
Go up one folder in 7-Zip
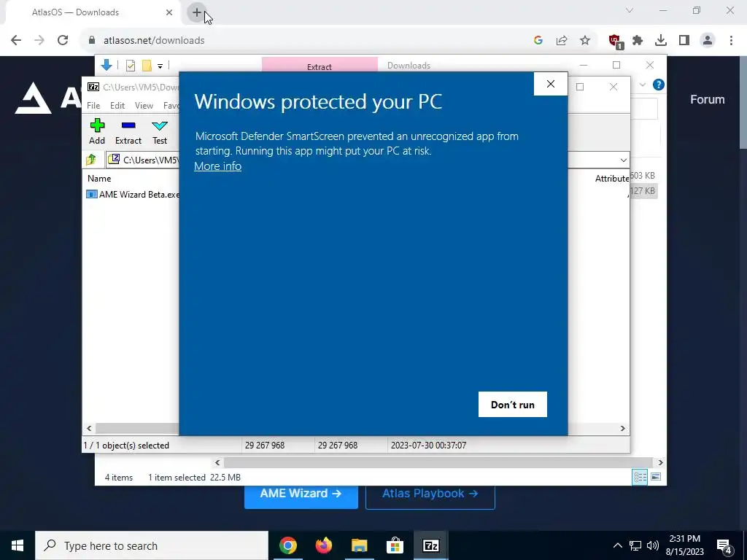tap(91, 160)
